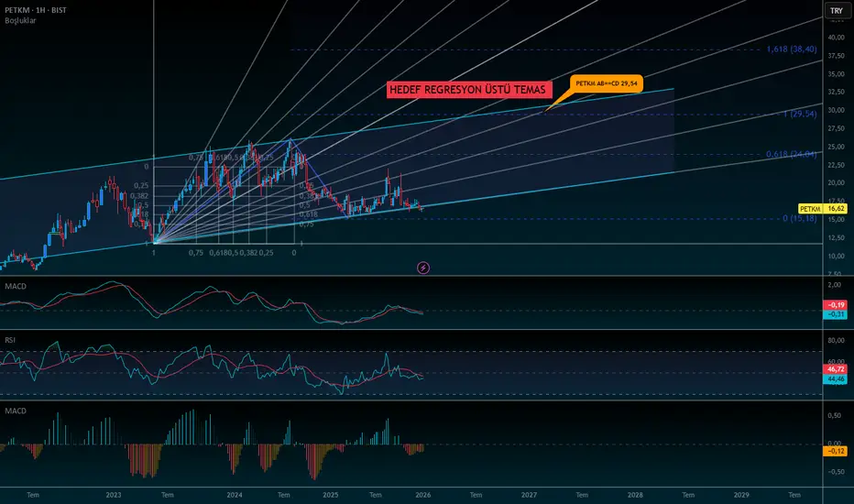
Task: Select the red HEDEF REGRESYON ÜSTÜ TEMAS label
Action: click(468, 90)
